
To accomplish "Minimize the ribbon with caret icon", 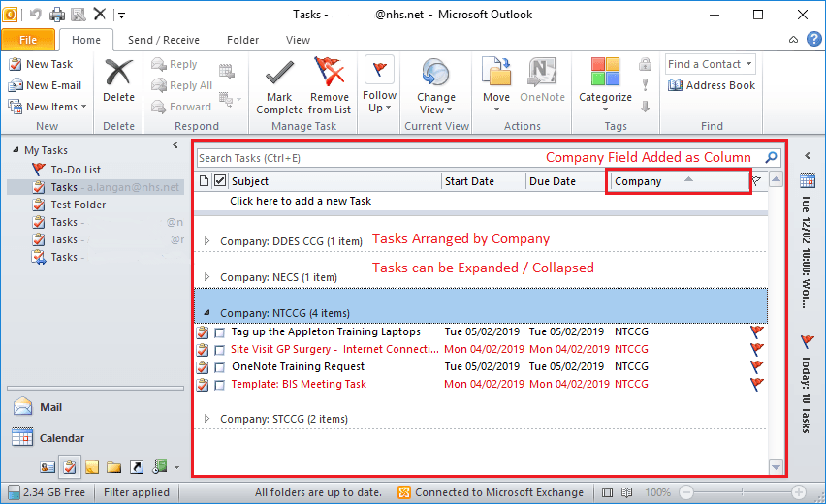I will tap(793, 40).
